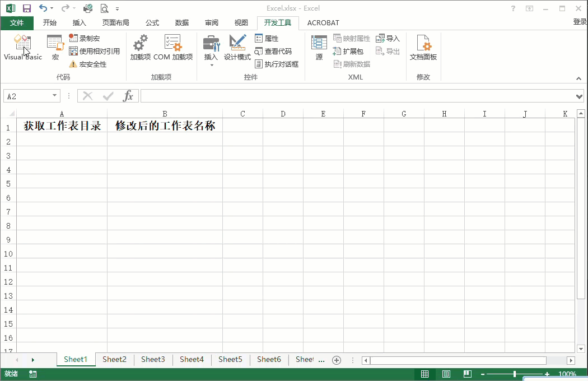Screen dimensions: 588x381
Task: Switch to the 数据 Data tab
Action: 182,23
